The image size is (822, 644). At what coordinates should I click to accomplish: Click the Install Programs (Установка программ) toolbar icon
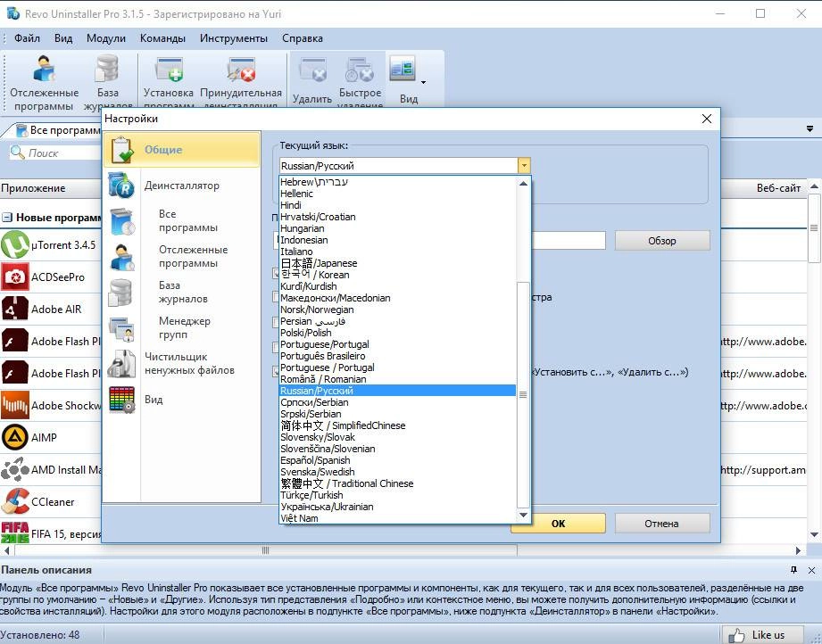169,70
